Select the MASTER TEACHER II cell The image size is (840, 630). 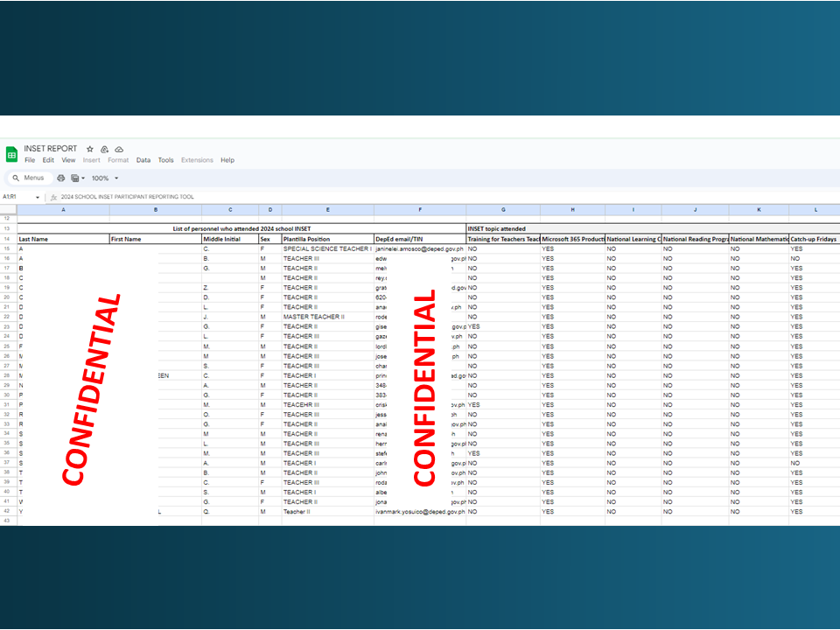click(x=328, y=317)
